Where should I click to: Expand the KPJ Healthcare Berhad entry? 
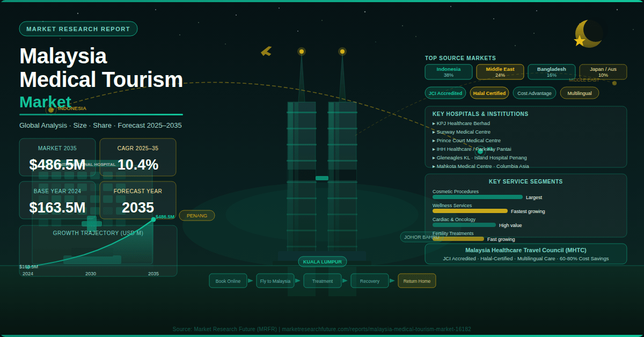463,123
